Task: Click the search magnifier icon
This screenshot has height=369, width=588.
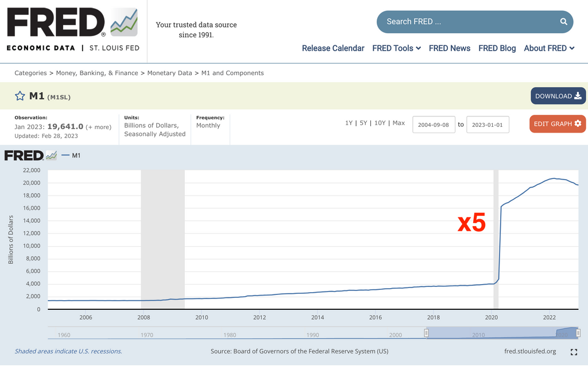Action: [563, 22]
